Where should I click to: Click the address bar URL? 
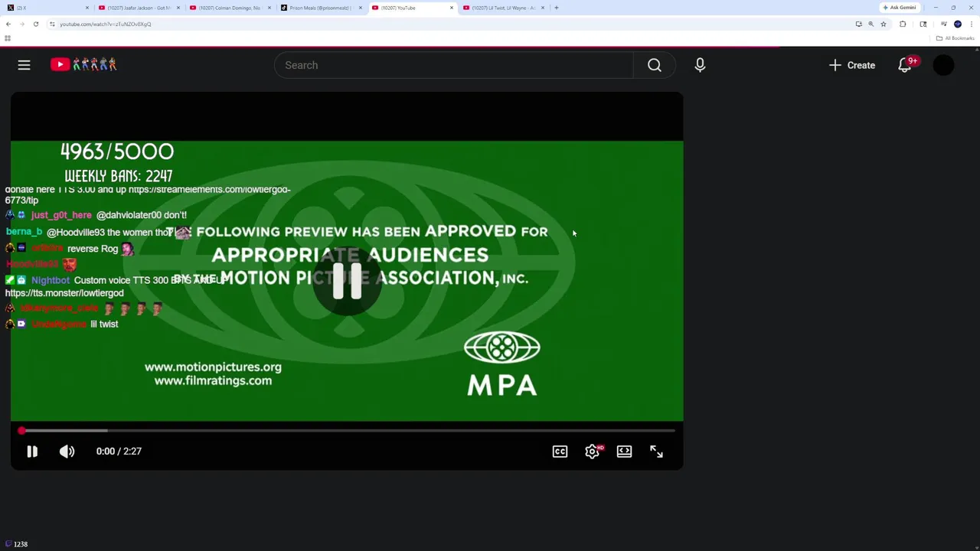106,24
